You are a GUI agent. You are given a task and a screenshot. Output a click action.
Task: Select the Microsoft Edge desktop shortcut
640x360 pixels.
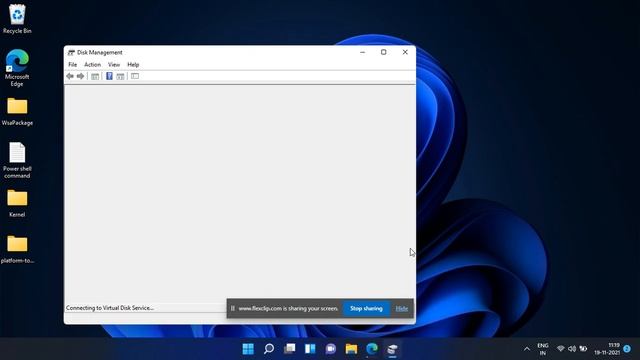point(17,68)
